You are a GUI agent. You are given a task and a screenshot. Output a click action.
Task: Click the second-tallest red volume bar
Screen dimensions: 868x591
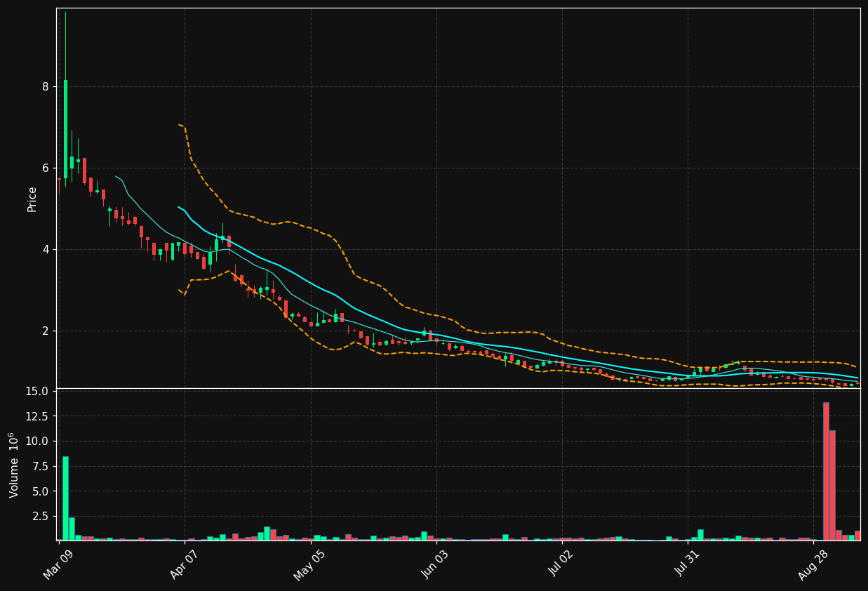832,485
